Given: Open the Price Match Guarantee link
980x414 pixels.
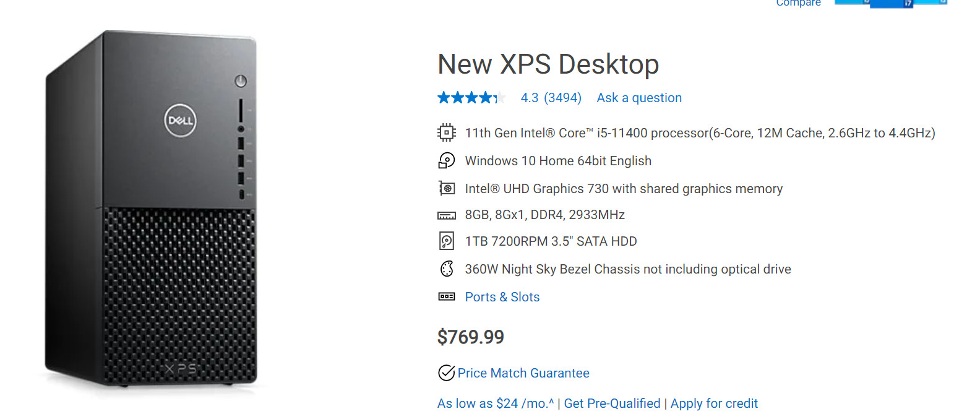Looking at the screenshot, I should tap(523, 373).
